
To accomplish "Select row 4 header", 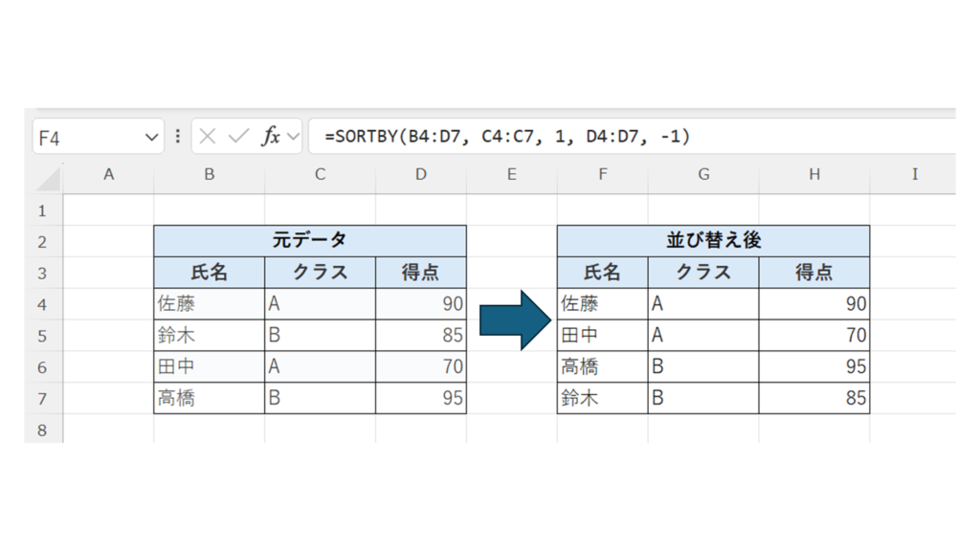I will click(x=42, y=304).
